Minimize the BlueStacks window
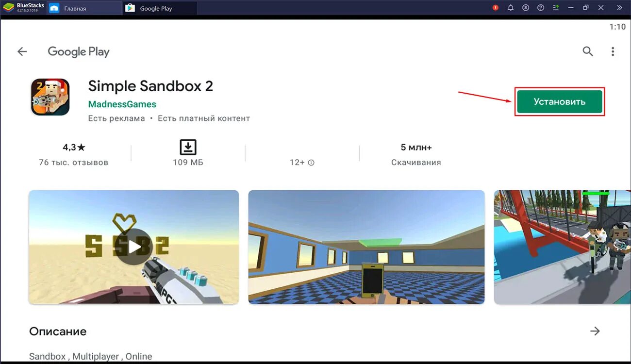The width and height of the screenshot is (631, 364). (571, 8)
